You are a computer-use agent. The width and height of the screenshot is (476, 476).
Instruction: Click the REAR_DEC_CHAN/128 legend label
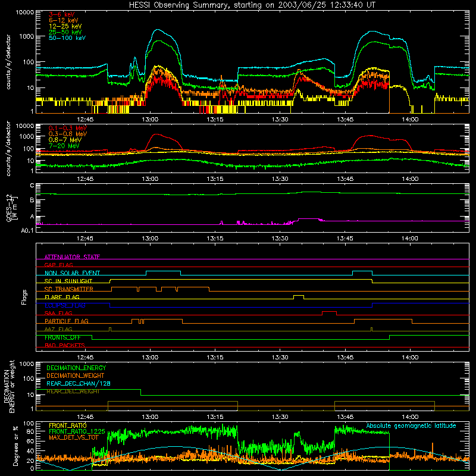79,383
